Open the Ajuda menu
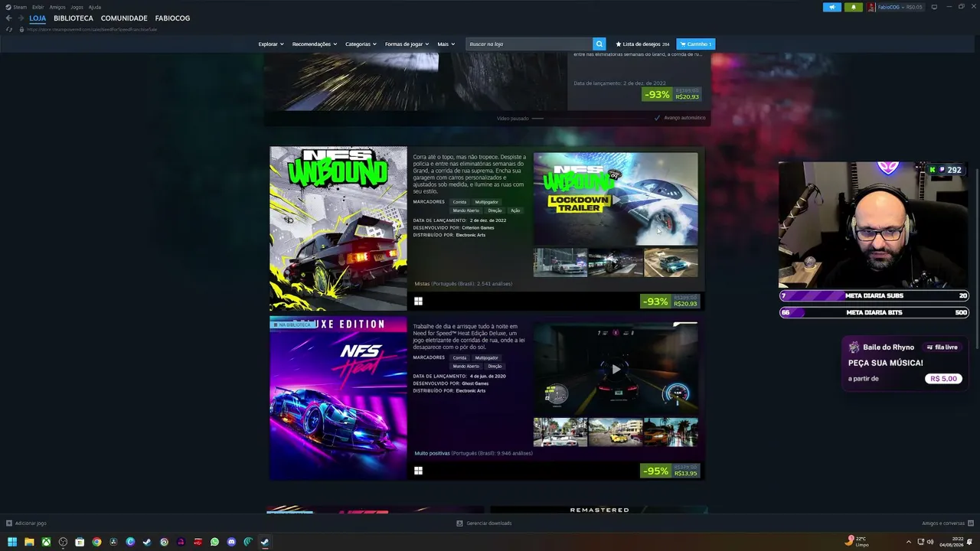 (95, 7)
